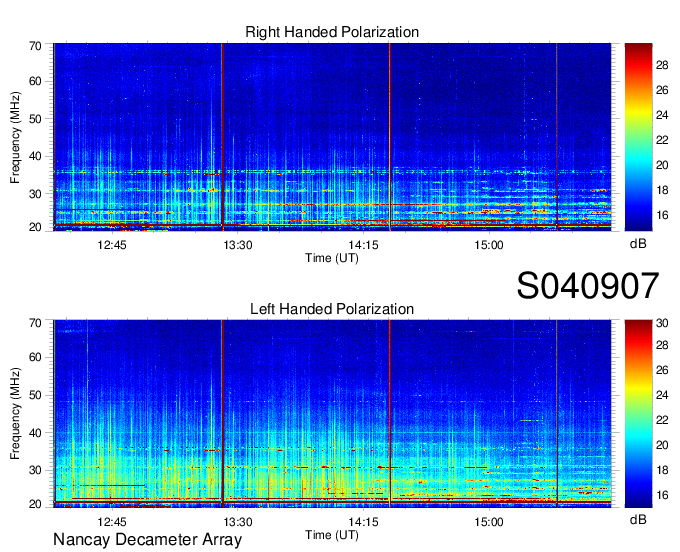This screenshot has height=552, width=680.
Task: Click the 40 MHz tick on Left Handed plot
Action: point(35,433)
